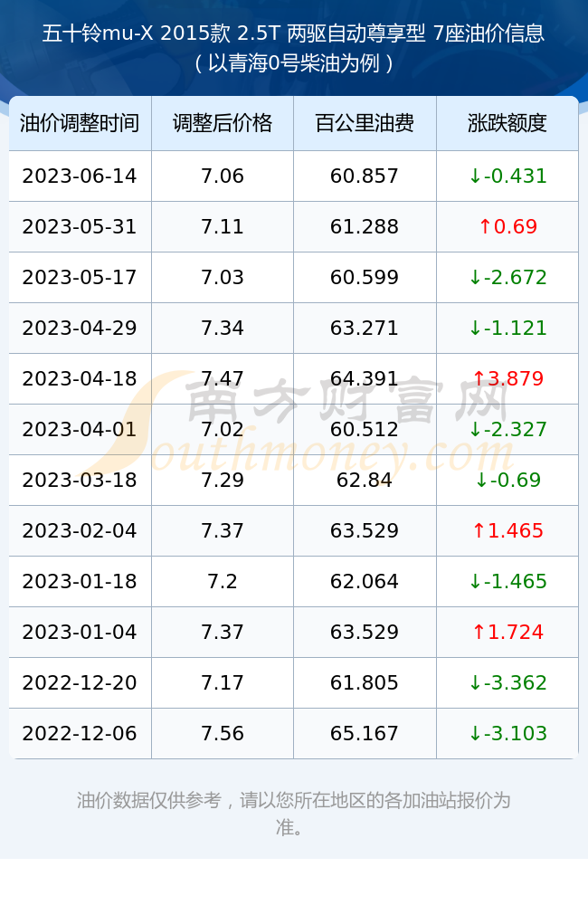Click the price 7.47 cell
The image size is (588, 905).
coord(223,378)
